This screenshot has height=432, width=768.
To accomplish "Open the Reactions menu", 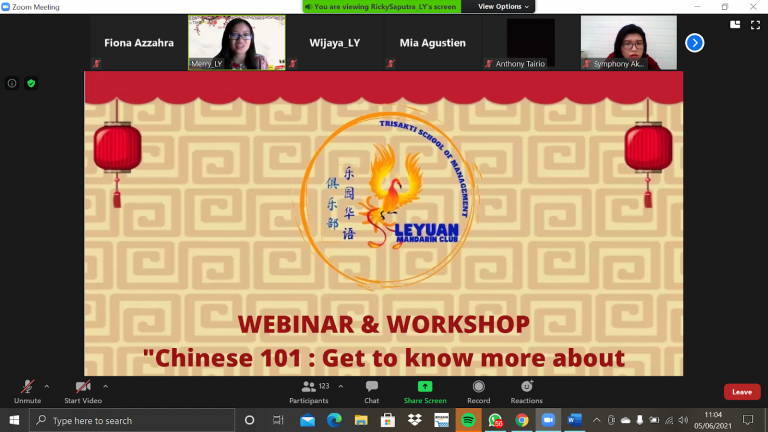I will point(527,392).
